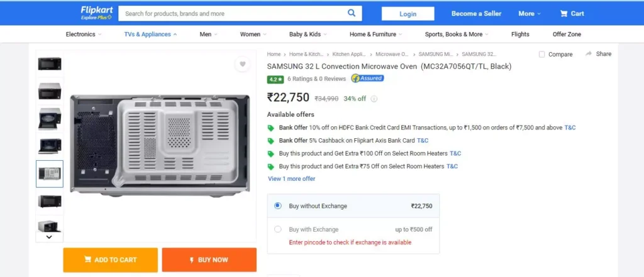
Task: Expand the Electronics category menu
Action: click(x=84, y=35)
